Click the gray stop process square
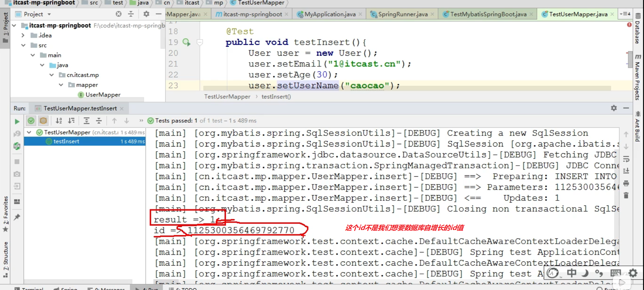Screen dimensions: 644x290 17,162
